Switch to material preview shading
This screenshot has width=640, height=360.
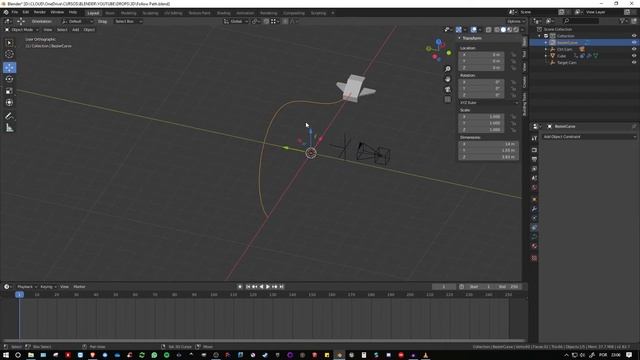point(509,29)
